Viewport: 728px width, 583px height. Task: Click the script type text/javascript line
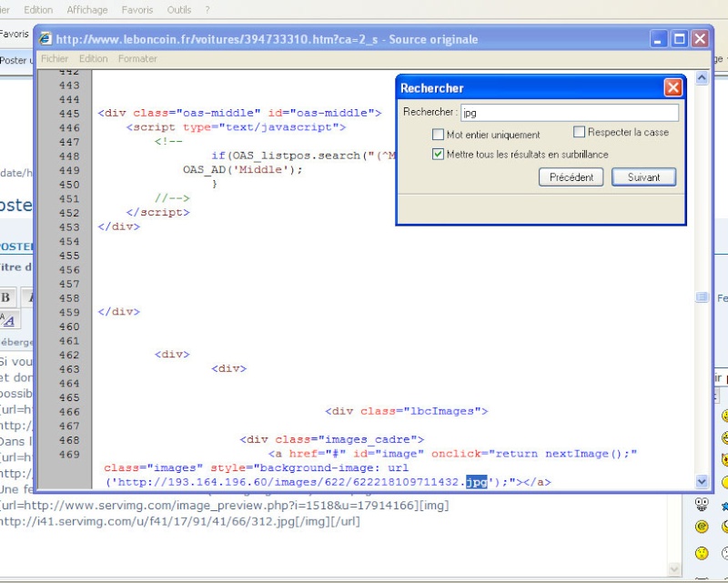click(x=236, y=127)
